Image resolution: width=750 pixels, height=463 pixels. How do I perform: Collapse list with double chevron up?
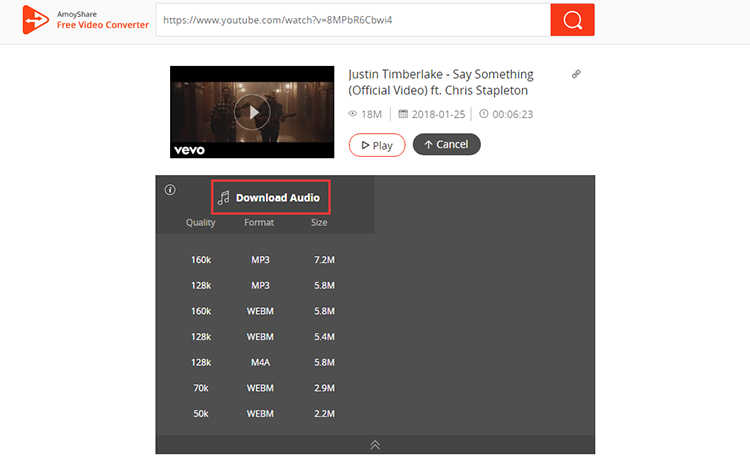coord(375,445)
